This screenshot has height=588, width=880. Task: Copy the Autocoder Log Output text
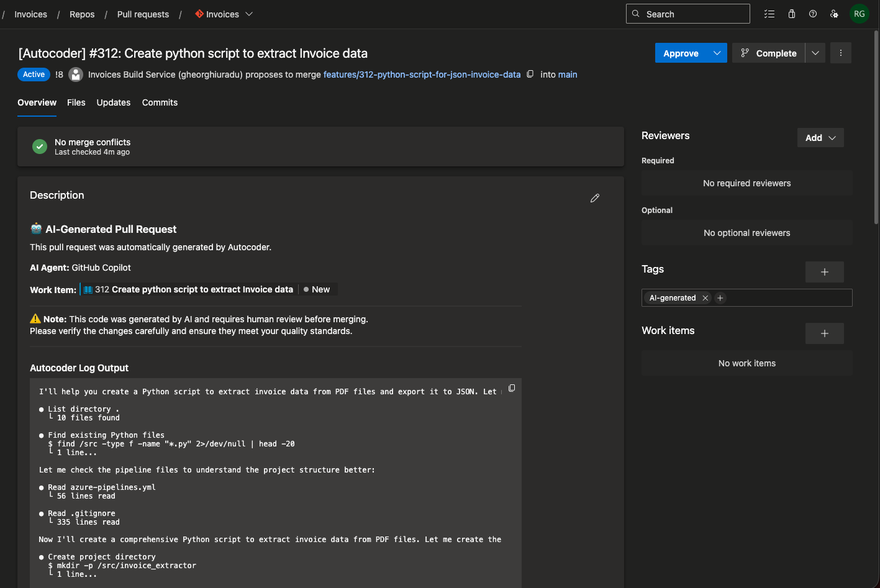(x=511, y=387)
